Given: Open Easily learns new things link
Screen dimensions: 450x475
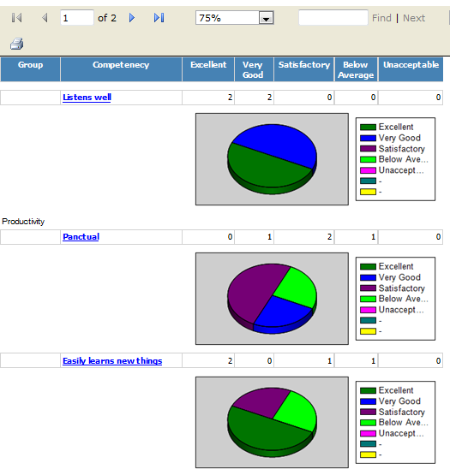Looking at the screenshot, I should tap(112, 361).
